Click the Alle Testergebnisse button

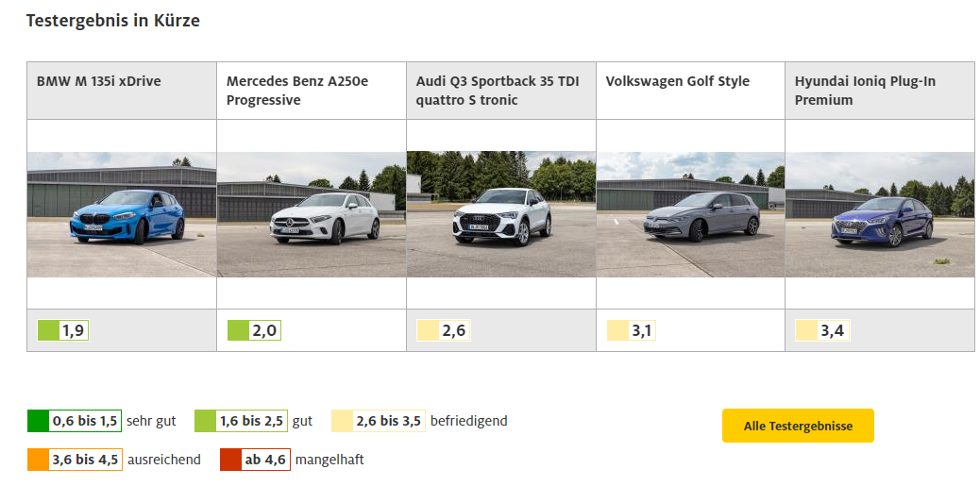coord(798,426)
